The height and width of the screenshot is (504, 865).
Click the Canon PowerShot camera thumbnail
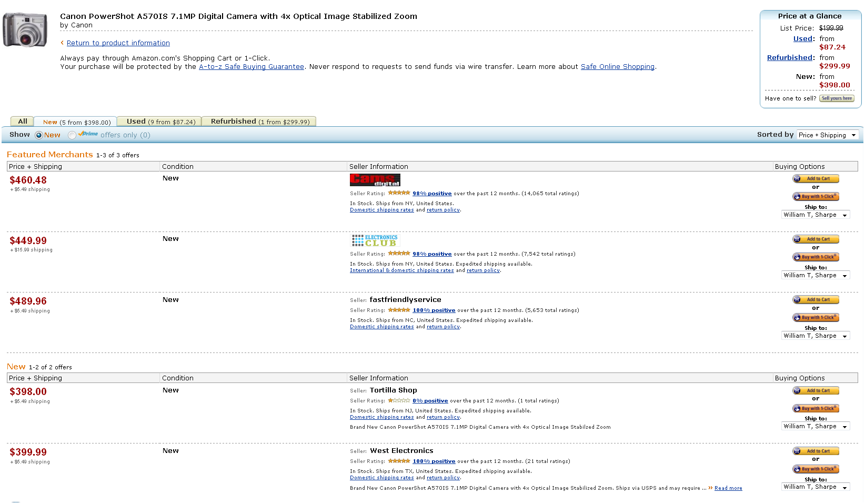tap(25, 30)
